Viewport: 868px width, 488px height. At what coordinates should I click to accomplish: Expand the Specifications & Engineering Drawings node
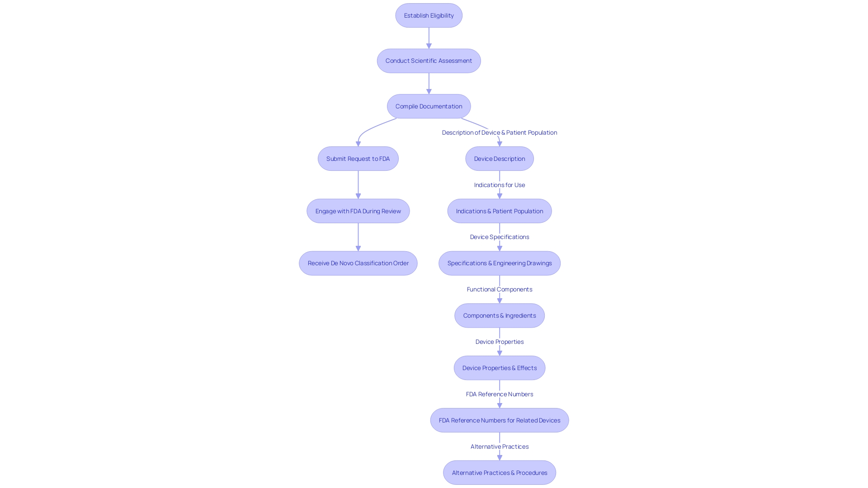(500, 263)
